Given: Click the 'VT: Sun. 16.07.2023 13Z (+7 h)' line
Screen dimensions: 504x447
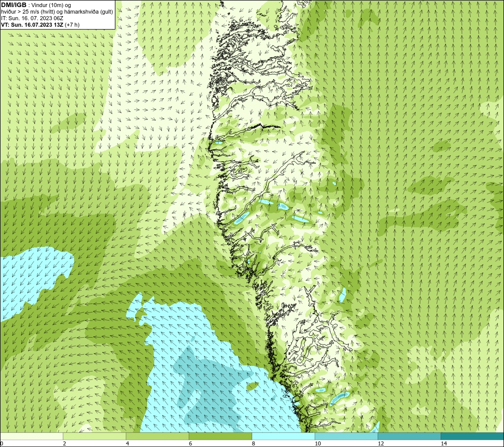Looking at the screenshot, I should (40, 25).
